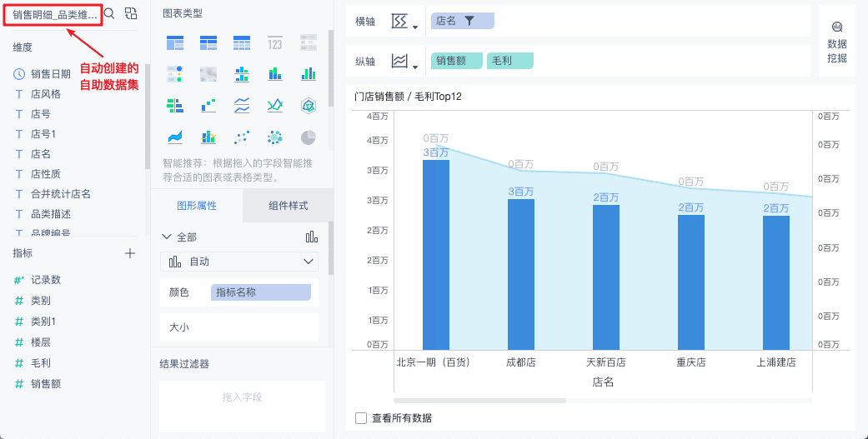Click the plus icon beside 指标
The width and height of the screenshot is (868, 439).
point(130,253)
